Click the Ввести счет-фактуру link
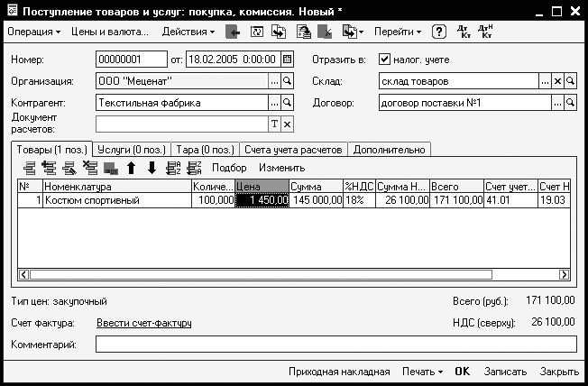The height and width of the screenshot is (386, 588). [144, 323]
